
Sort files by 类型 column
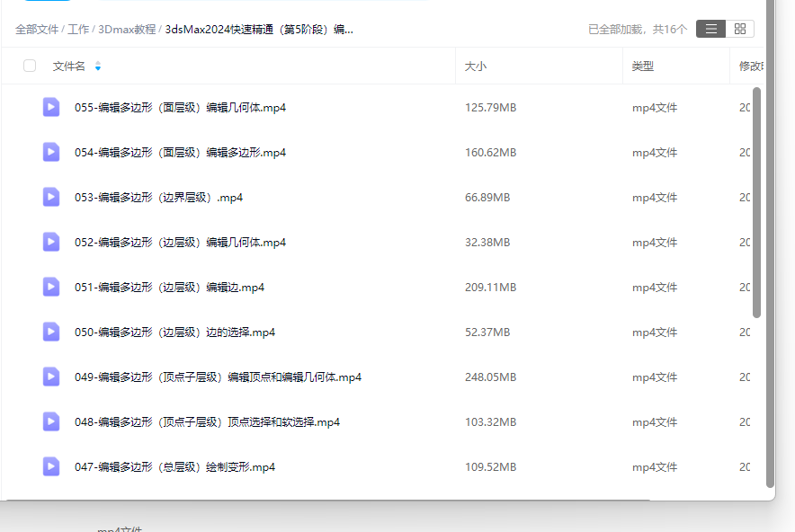642,66
